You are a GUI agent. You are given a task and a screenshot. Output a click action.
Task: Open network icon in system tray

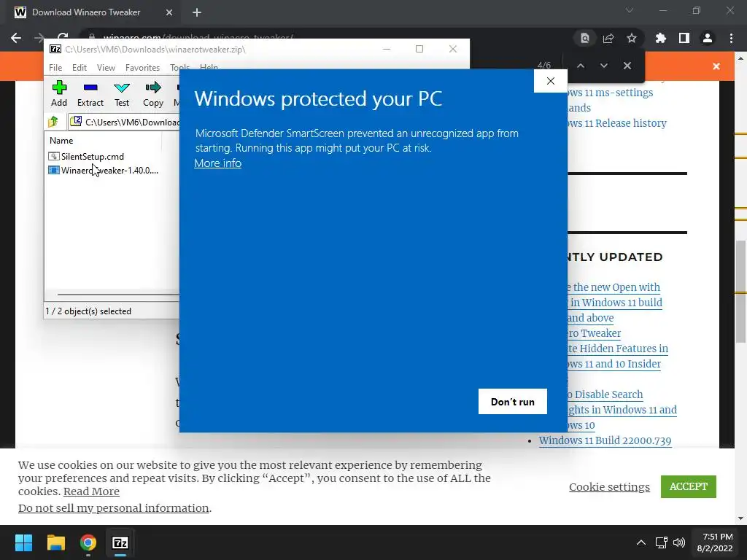click(x=661, y=542)
